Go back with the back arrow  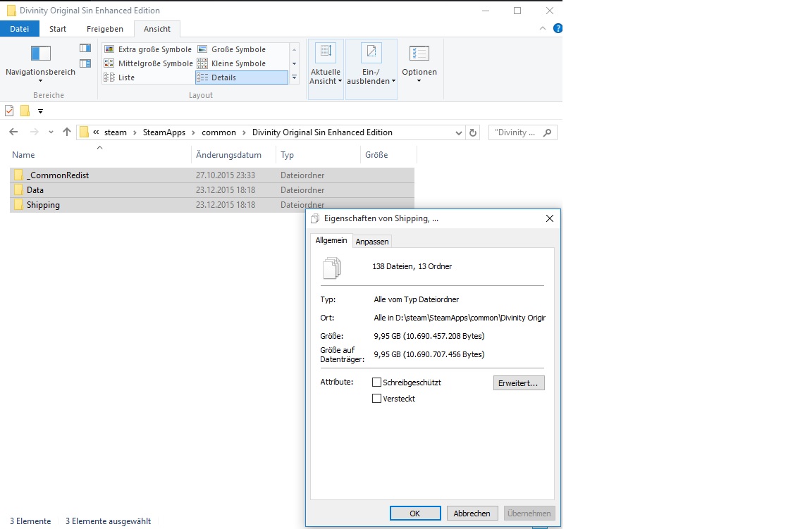[14, 132]
